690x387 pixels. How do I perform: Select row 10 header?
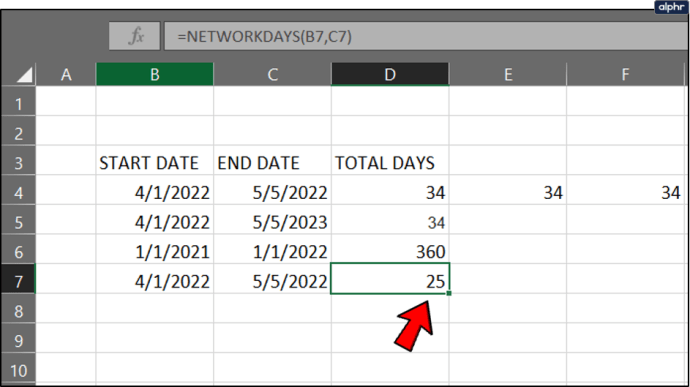(x=18, y=370)
